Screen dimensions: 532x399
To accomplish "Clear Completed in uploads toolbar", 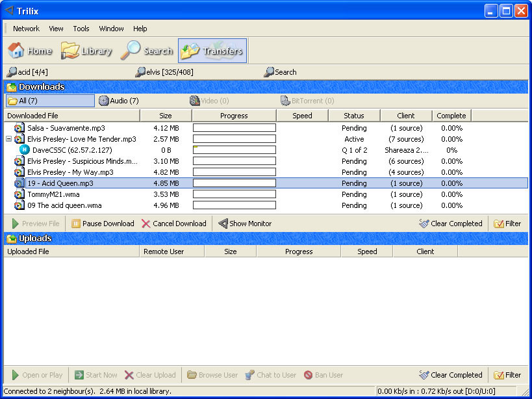I will tap(451, 375).
